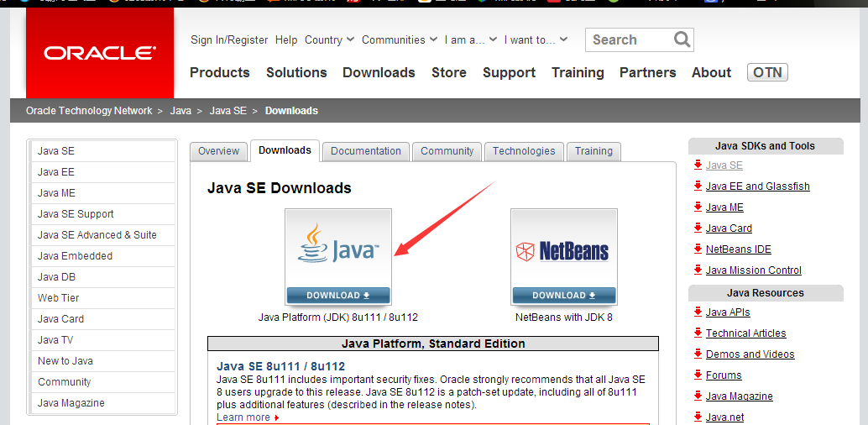868x425 pixels.
Task: Click red download icon beside Java APIs
Action: [x=698, y=312]
